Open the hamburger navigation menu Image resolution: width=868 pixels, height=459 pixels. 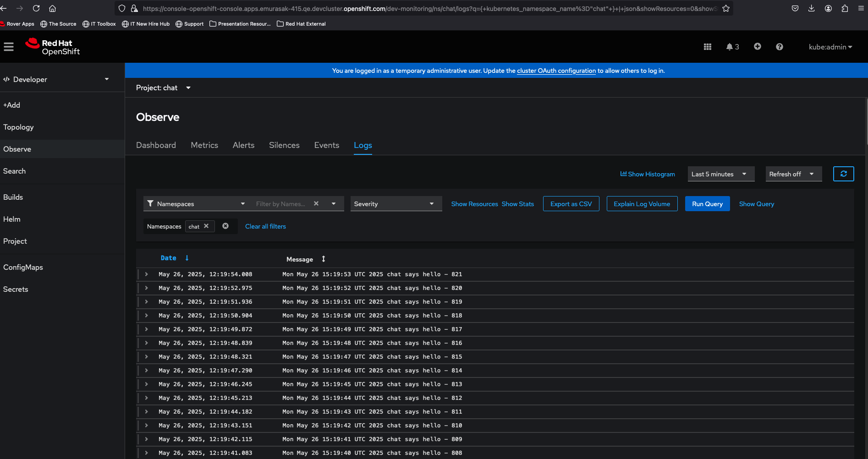pyautogui.click(x=9, y=47)
